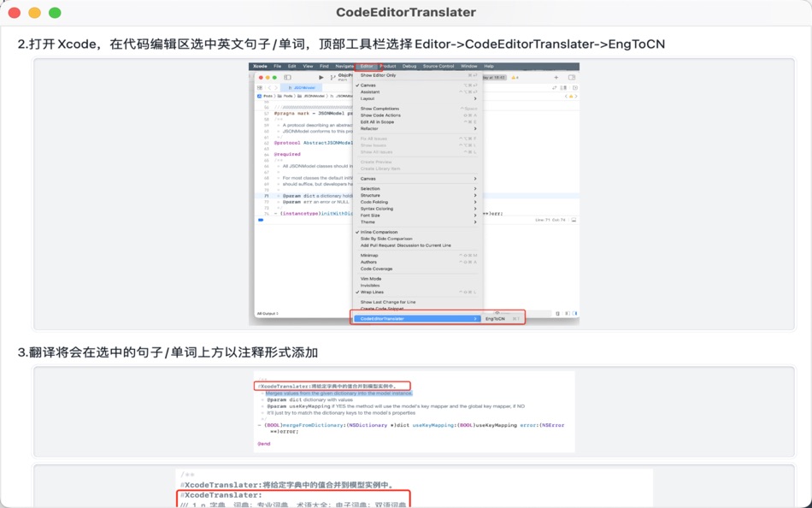812x508 pixels.
Task: Expand the Structure submenu
Action: [417, 196]
